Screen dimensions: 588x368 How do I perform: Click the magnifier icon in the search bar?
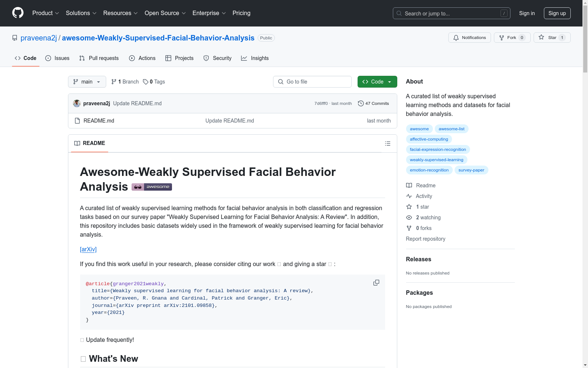click(399, 13)
